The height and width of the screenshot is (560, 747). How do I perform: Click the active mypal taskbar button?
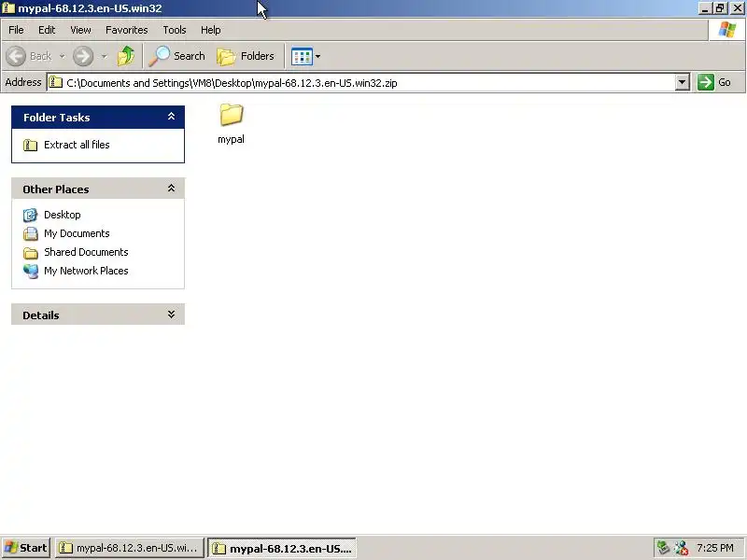(282, 548)
